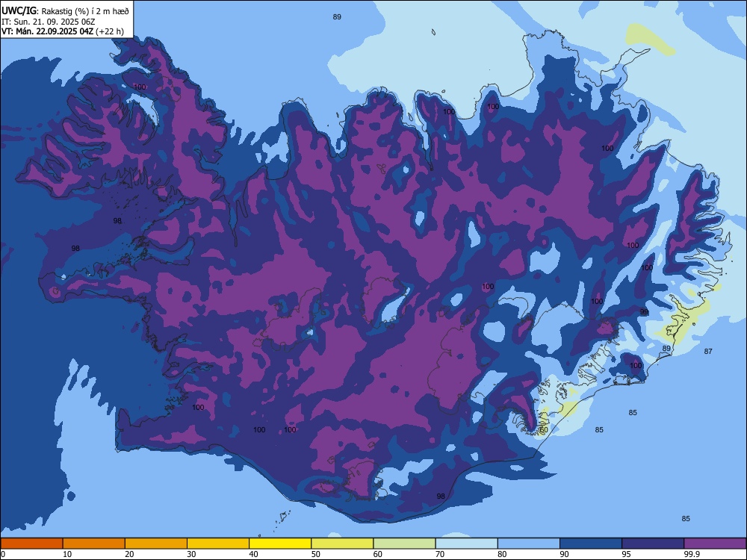Click the 87 value off the east coast

(708, 351)
